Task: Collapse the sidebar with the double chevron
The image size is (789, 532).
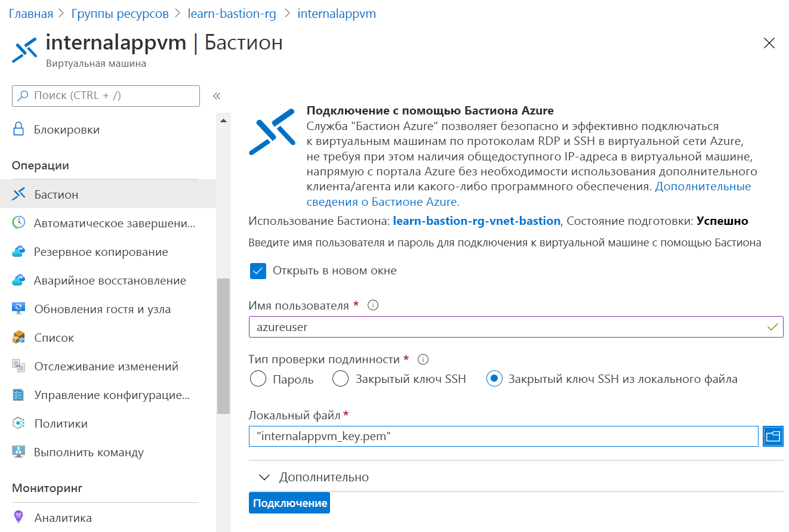Action: click(x=217, y=95)
